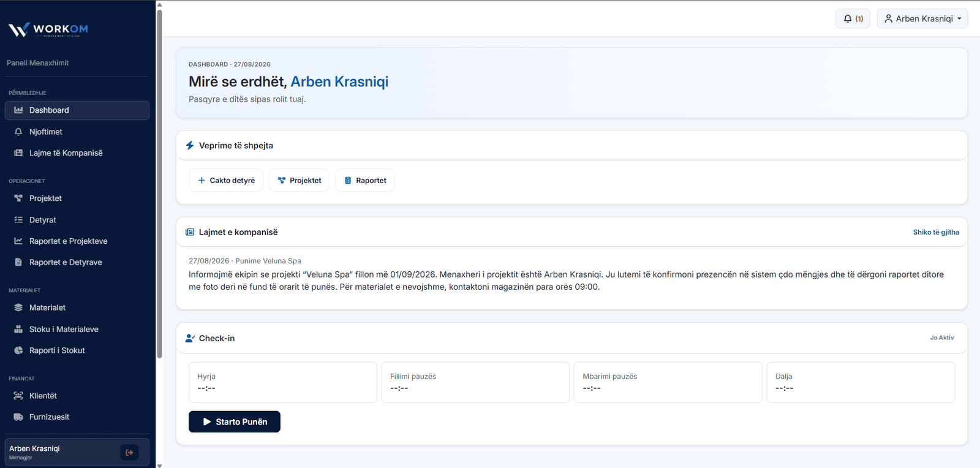Click the logout icon beside Arben Krasniqi

pos(129,453)
